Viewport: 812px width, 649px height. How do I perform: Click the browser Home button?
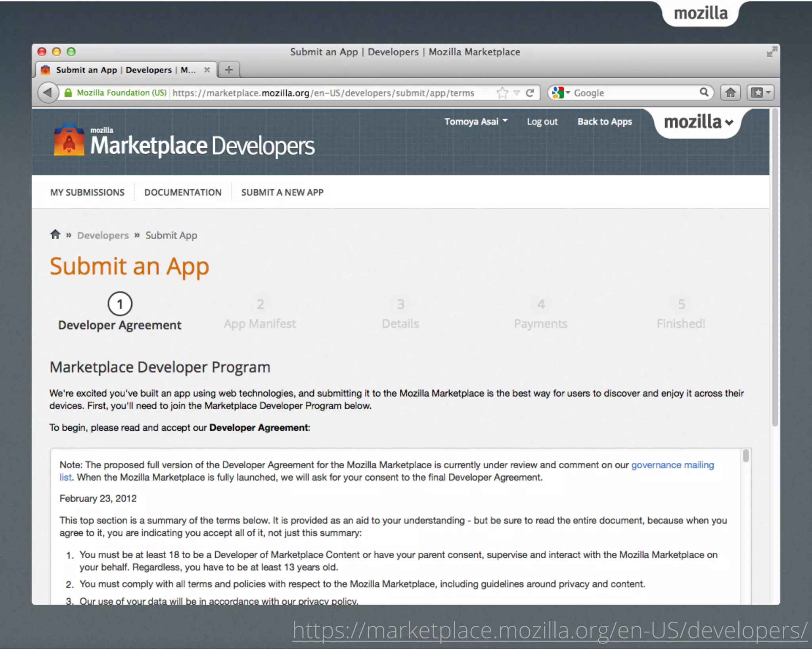tap(730, 93)
